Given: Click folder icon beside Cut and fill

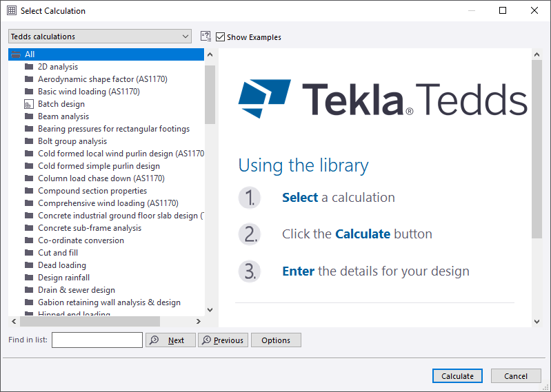Looking at the screenshot, I should coord(29,253).
